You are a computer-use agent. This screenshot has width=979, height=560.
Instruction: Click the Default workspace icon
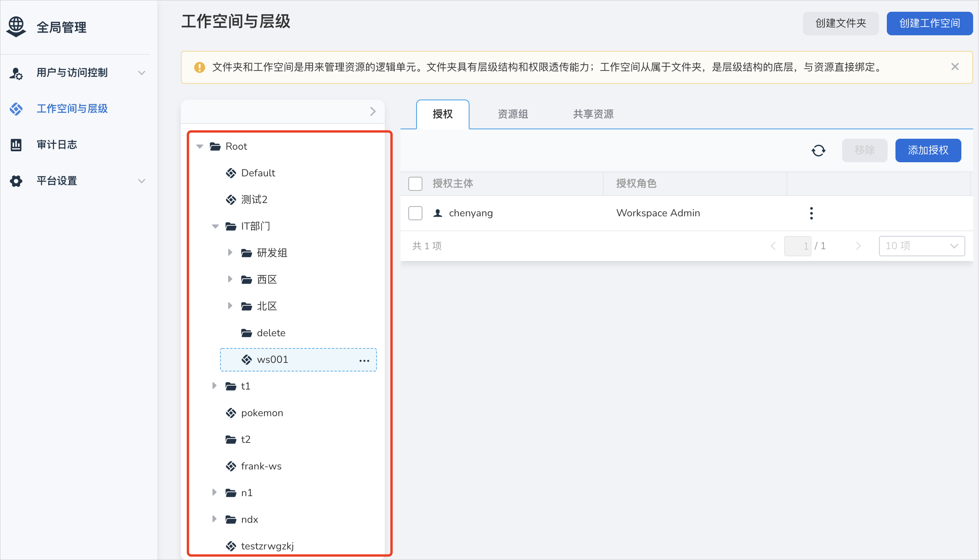click(x=231, y=173)
